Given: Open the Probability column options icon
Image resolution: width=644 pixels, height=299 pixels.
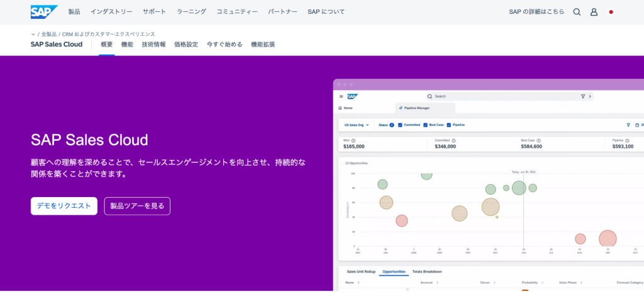Looking at the screenshot, I should click(542, 283).
